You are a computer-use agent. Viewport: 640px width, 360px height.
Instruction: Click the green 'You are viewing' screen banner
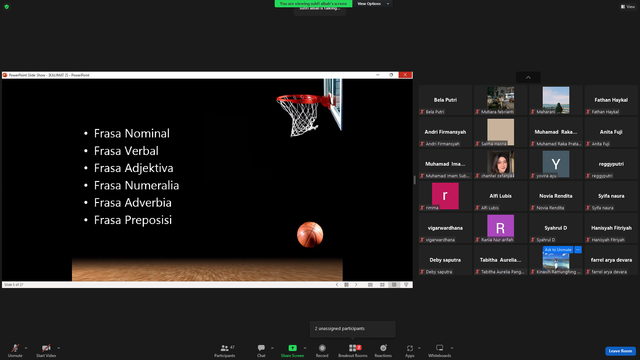tap(313, 4)
